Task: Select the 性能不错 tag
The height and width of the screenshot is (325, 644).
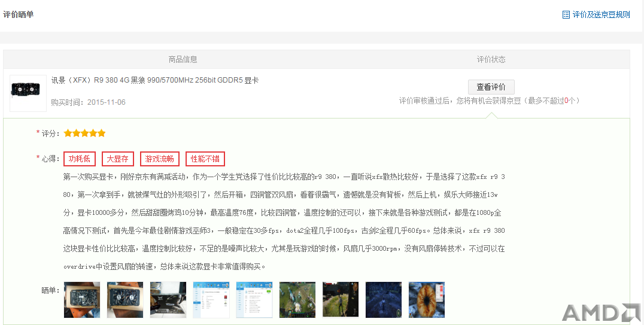Action: coord(205,159)
